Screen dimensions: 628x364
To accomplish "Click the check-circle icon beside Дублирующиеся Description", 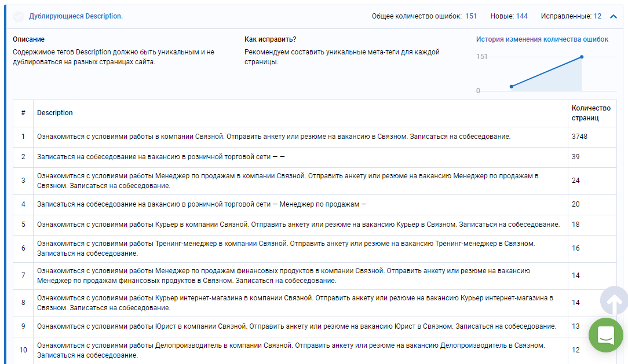I will point(19,16).
